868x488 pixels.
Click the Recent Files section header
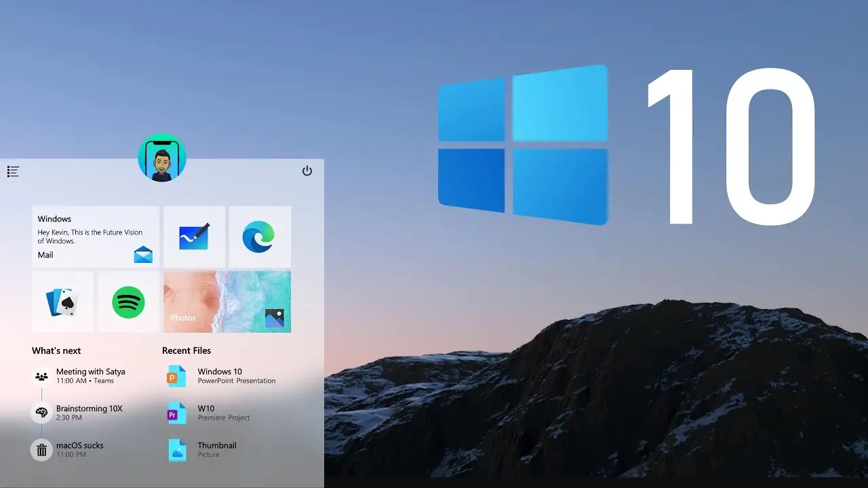[x=186, y=350]
